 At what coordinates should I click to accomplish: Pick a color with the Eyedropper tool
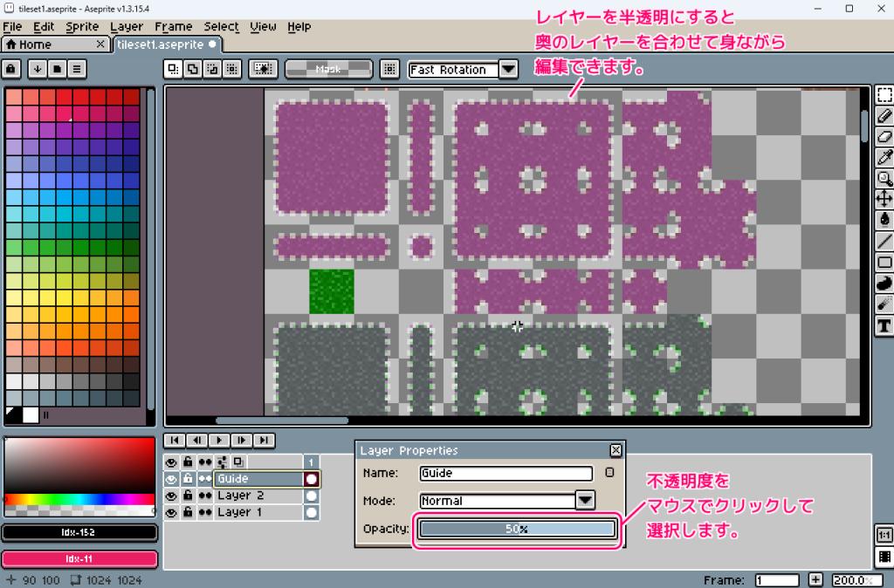point(884,158)
